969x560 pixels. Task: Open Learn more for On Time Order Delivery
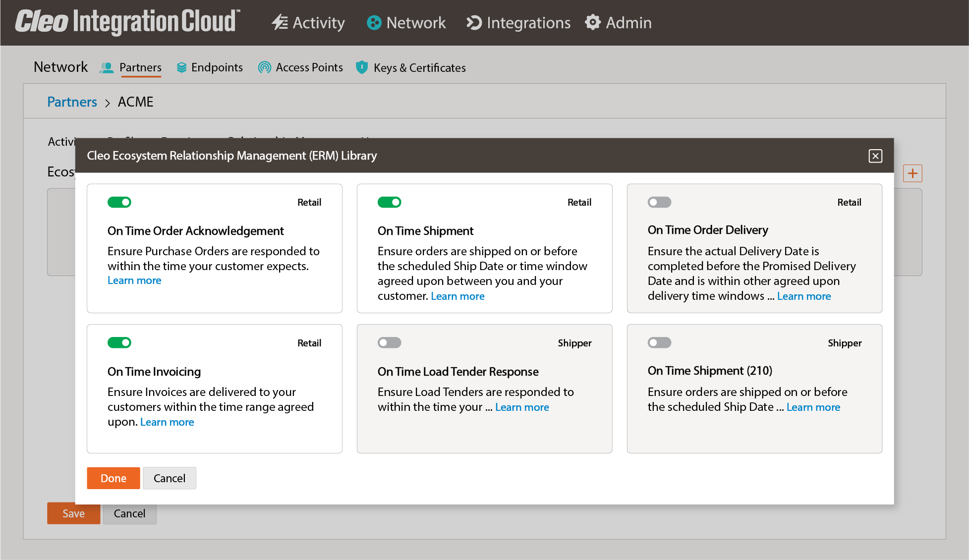804,296
